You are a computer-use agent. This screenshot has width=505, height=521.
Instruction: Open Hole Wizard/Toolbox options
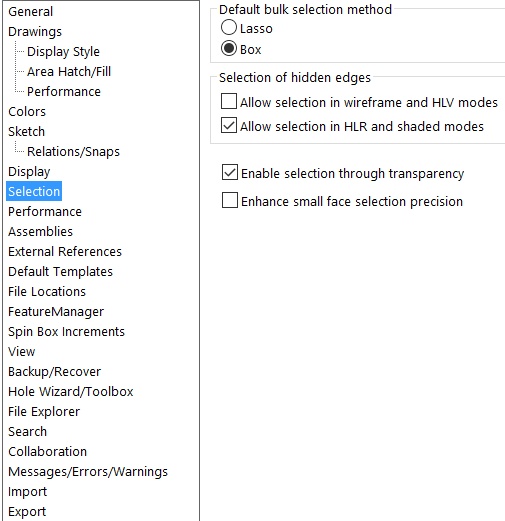71,392
